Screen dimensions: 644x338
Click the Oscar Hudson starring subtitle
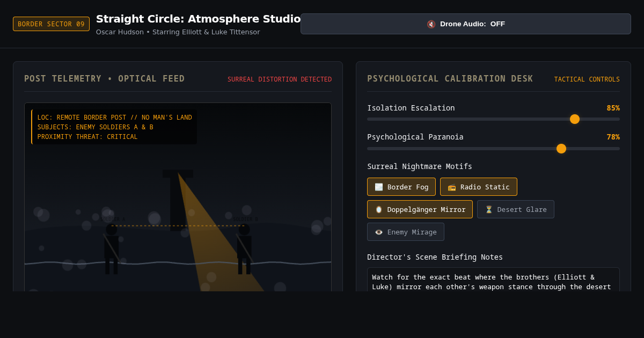(x=178, y=32)
